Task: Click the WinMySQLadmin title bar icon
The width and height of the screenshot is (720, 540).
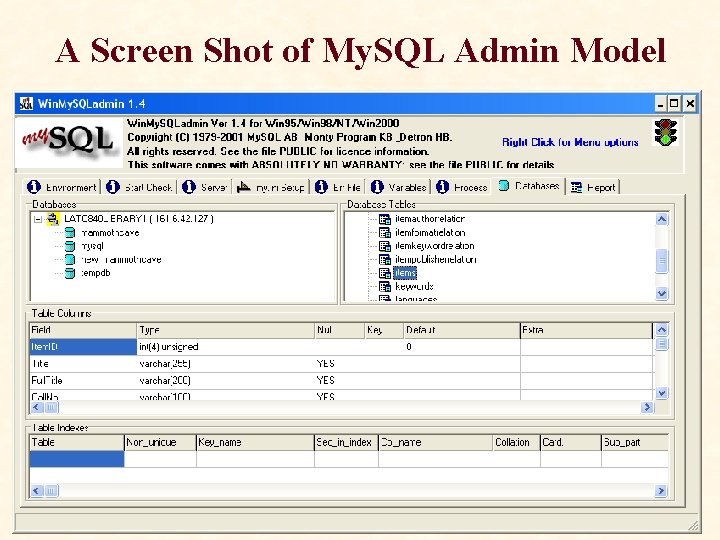Action: [x=26, y=103]
